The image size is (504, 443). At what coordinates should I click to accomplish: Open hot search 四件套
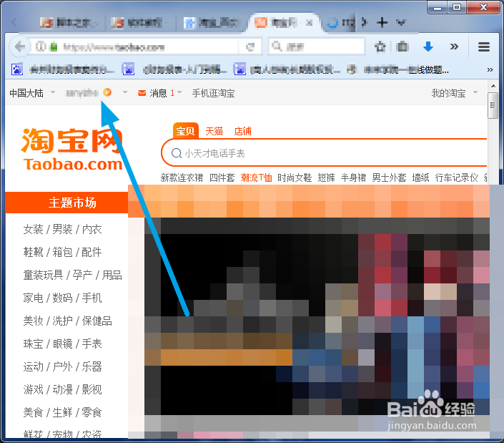(x=222, y=177)
